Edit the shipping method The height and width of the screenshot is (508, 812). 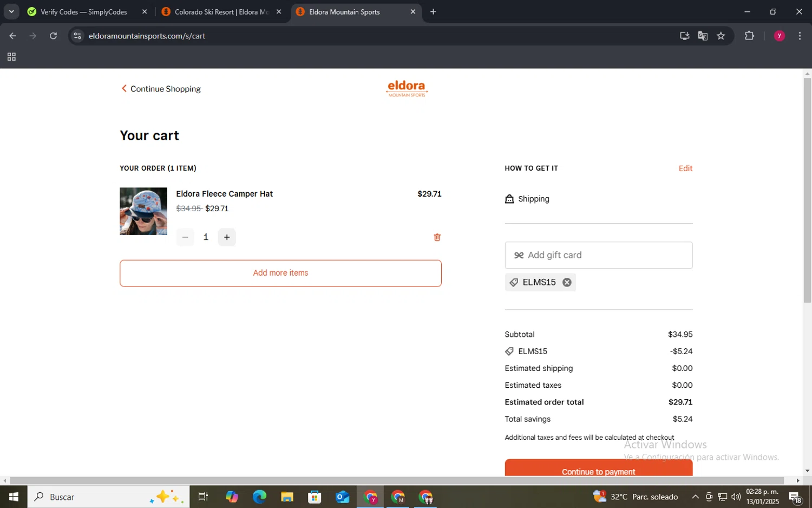point(685,168)
